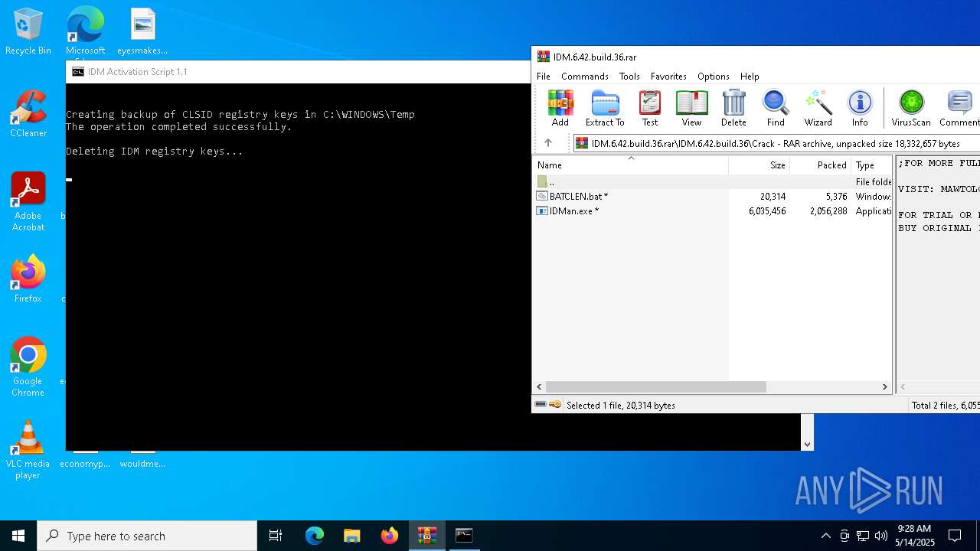Open the CCleaner desktop shortcut
Image resolution: width=980 pixels, height=551 pixels.
pos(28,114)
